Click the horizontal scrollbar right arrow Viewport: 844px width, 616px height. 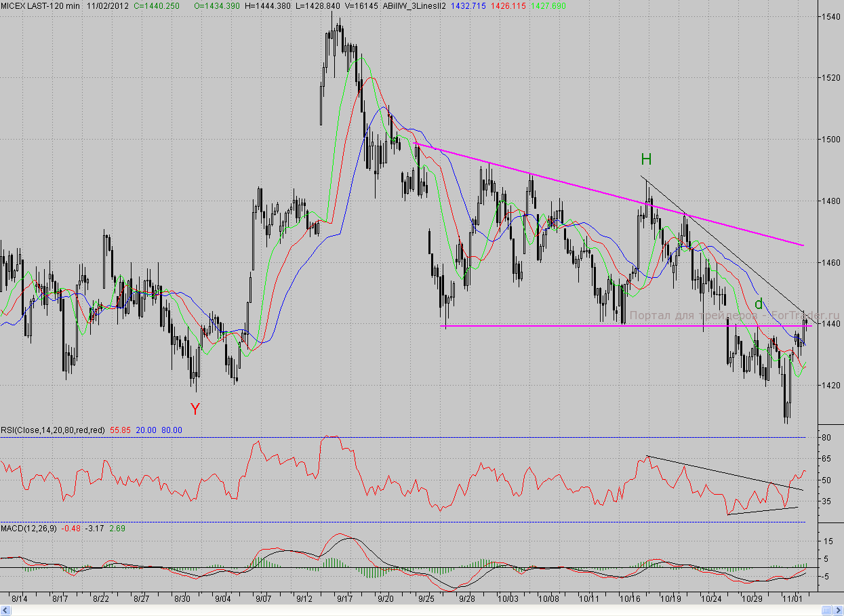pos(838,611)
